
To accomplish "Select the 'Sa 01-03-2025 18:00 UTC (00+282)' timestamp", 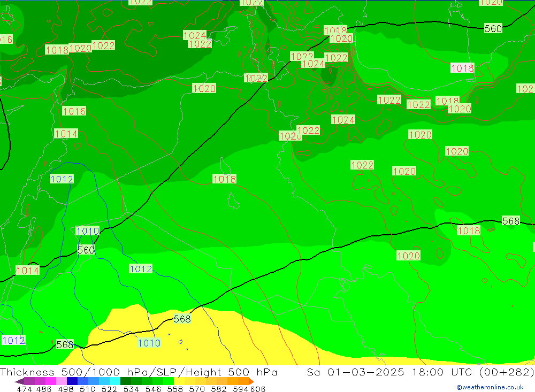I will click(421, 372).
